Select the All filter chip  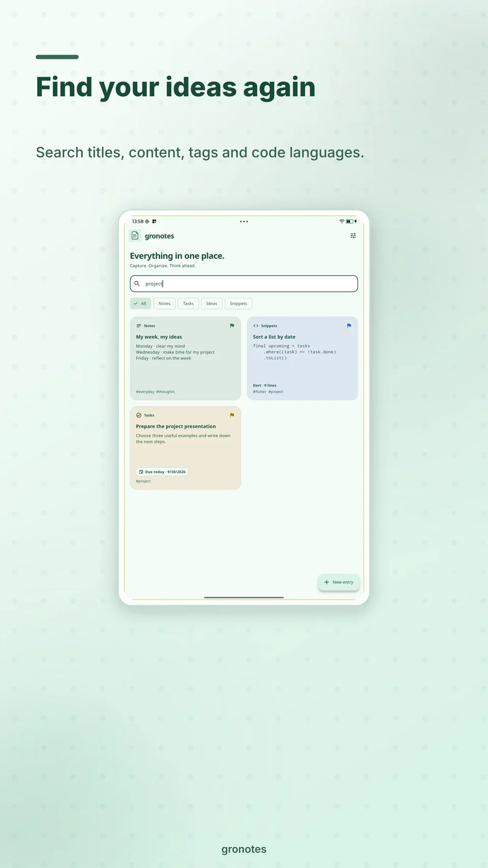140,304
